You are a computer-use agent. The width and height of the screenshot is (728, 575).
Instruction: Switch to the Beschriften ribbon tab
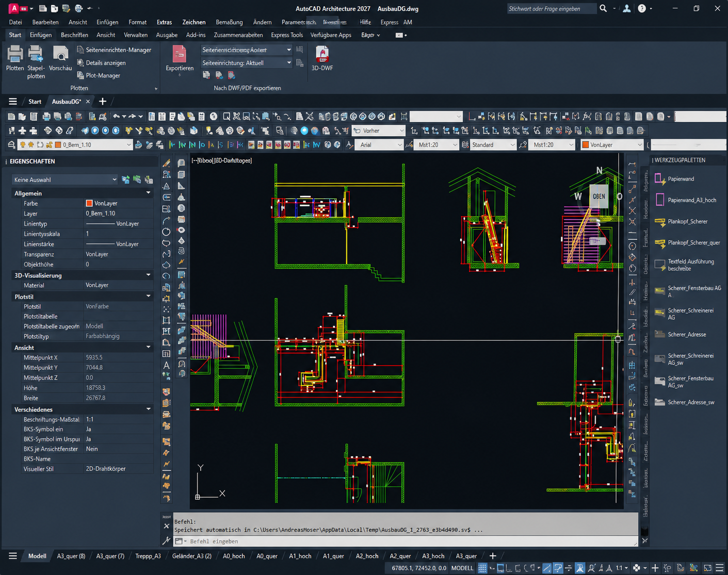(x=74, y=35)
